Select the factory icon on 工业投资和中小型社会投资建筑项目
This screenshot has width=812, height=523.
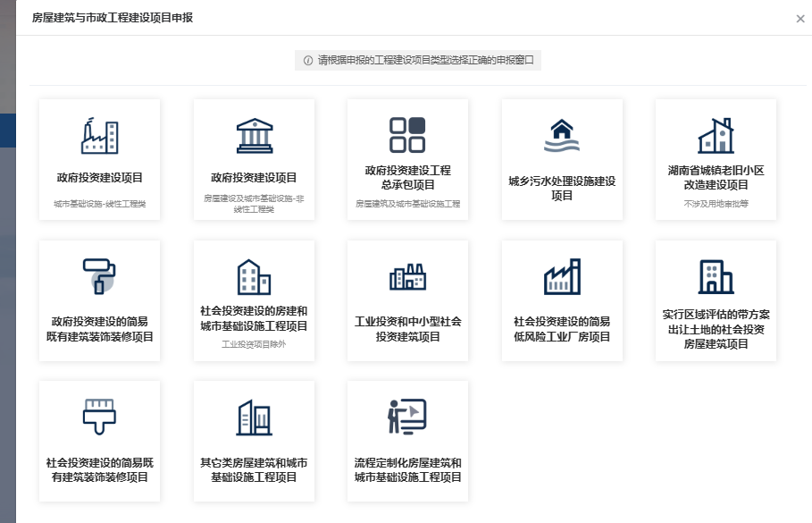point(407,277)
